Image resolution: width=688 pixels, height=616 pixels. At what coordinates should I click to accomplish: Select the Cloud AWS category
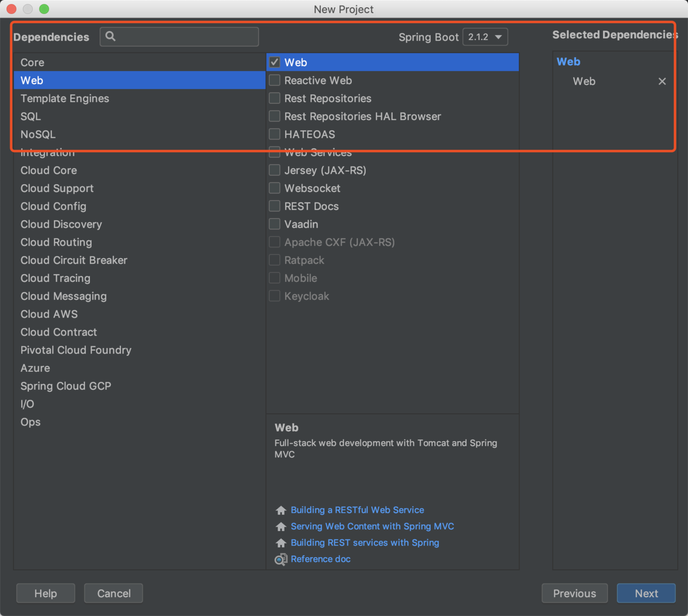[140, 314]
